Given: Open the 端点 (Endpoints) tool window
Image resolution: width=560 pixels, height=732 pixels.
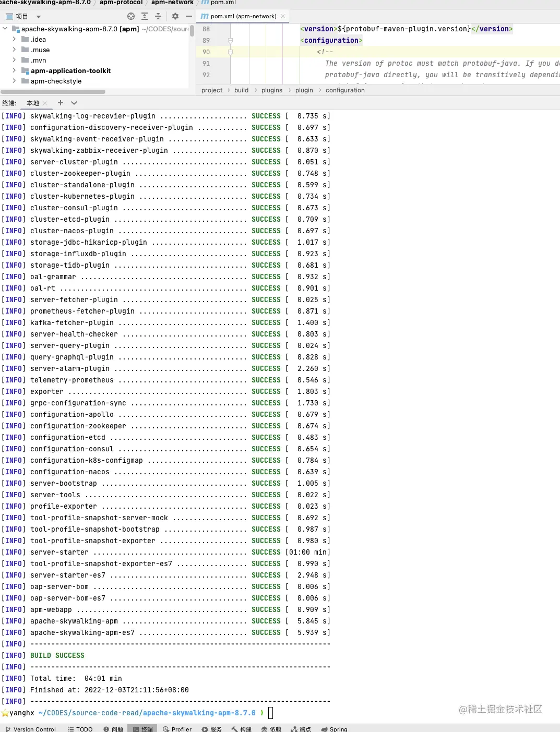Looking at the screenshot, I should 301,729.
